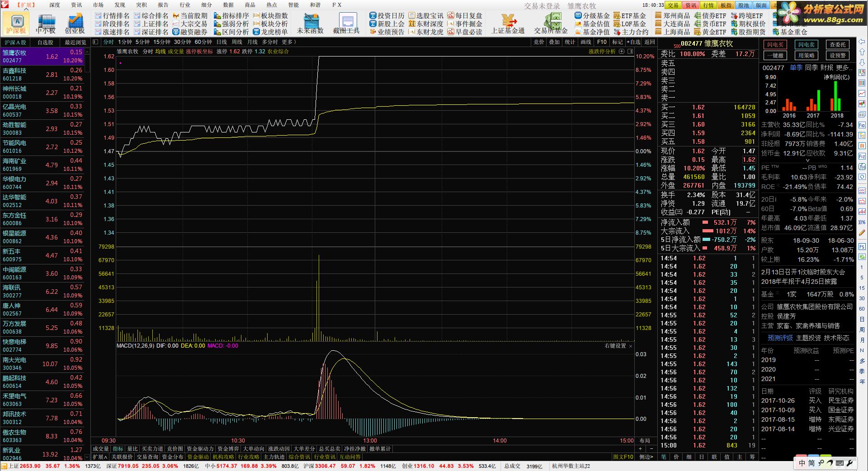Open 交易所基金 exchange fund icon
The height and width of the screenshot is (471, 868).
[x=551, y=24]
